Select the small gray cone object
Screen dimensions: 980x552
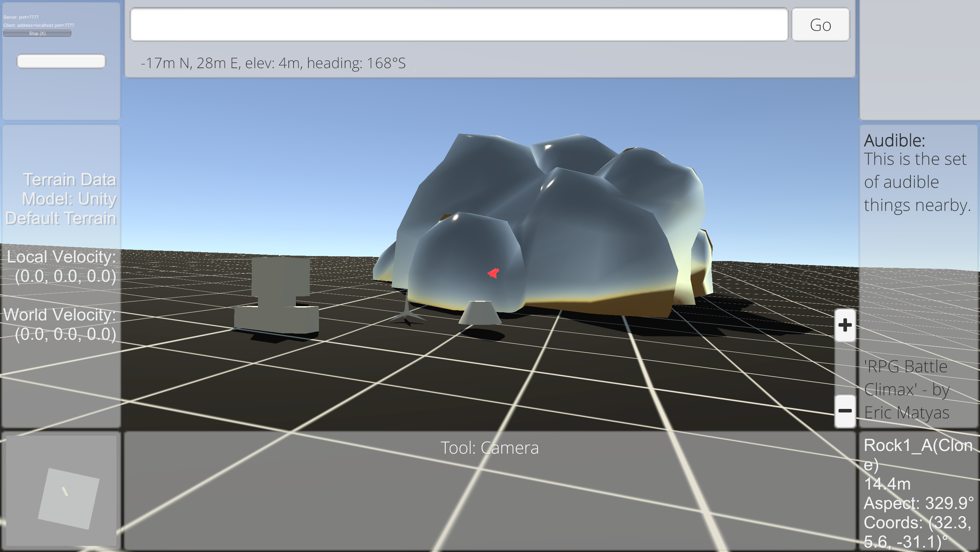click(x=480, y=313)
